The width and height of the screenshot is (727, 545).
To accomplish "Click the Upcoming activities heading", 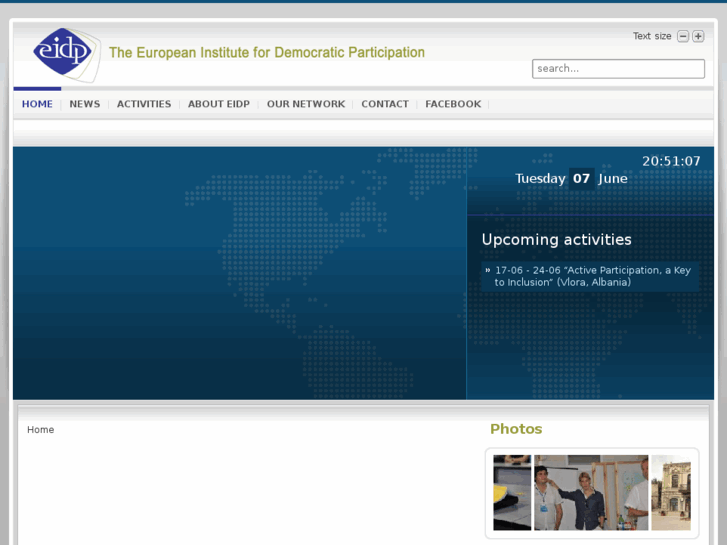I will tap(556, 240).
